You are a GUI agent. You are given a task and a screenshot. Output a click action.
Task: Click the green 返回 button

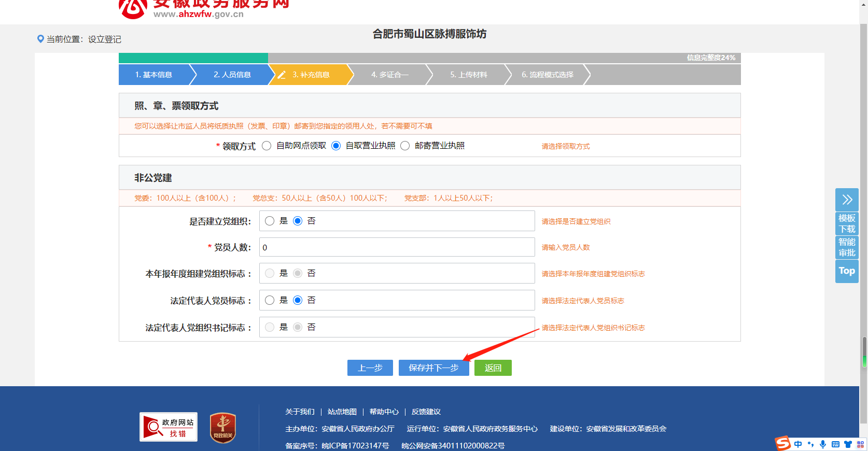[x=493, y=368]
